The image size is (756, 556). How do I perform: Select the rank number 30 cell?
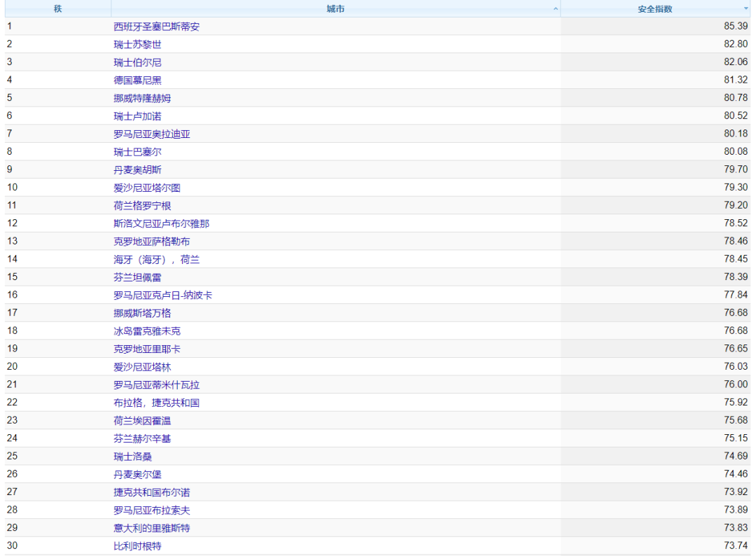58,545
